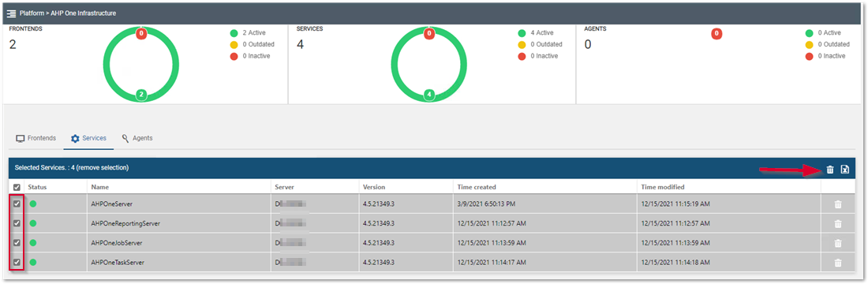Delete all selected services via header trash icon
The height and width of the screenshot is (284, 868).
(x=830, y=170)
